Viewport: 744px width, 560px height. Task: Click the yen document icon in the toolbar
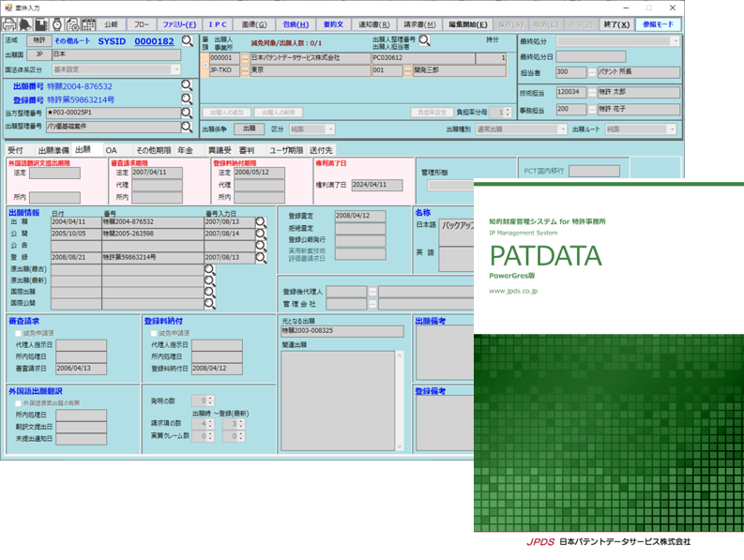[72, 24]
